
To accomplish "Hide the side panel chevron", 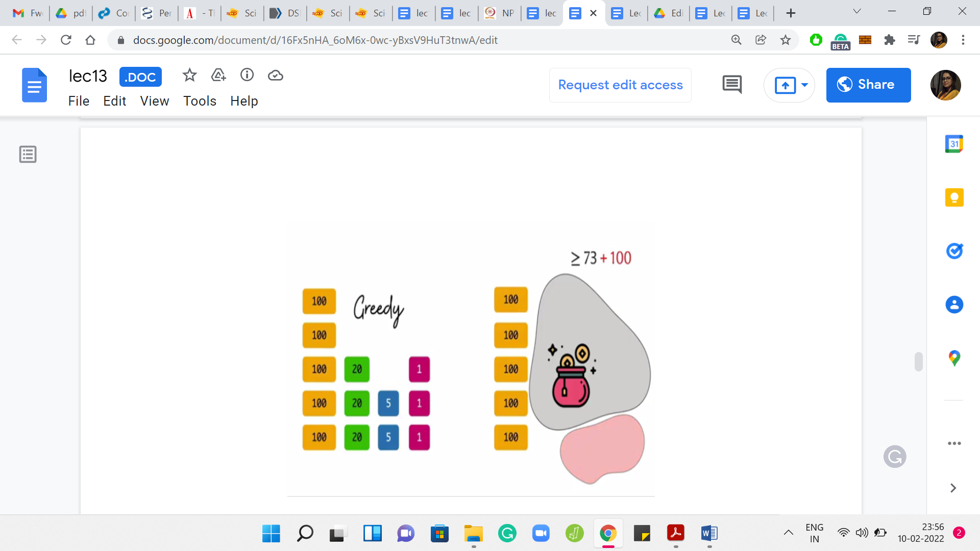I will 953,488.
